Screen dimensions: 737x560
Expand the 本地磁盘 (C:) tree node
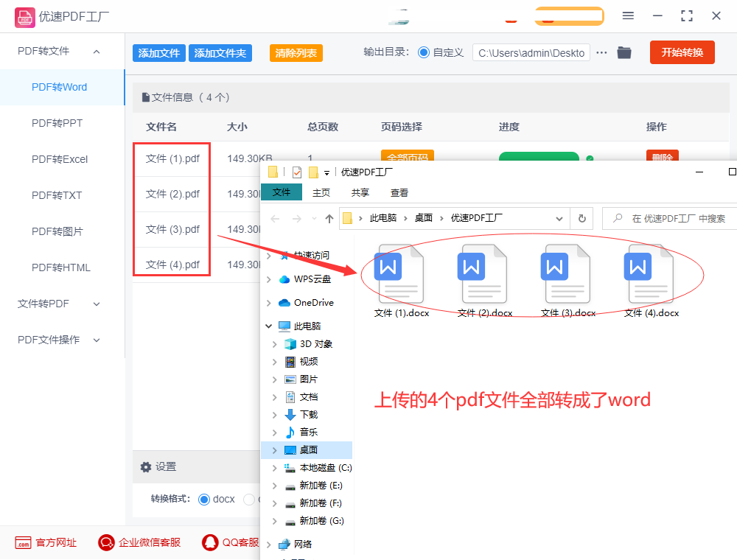(275, 468)
